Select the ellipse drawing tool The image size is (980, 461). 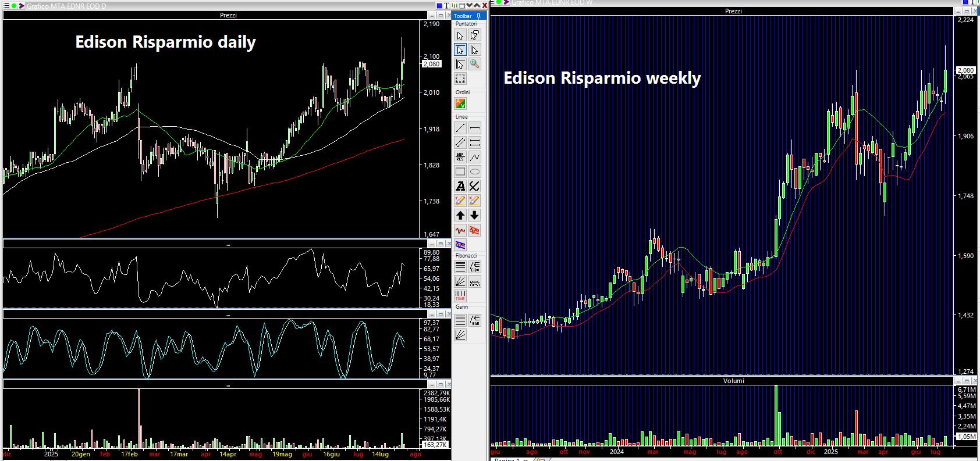475,171
